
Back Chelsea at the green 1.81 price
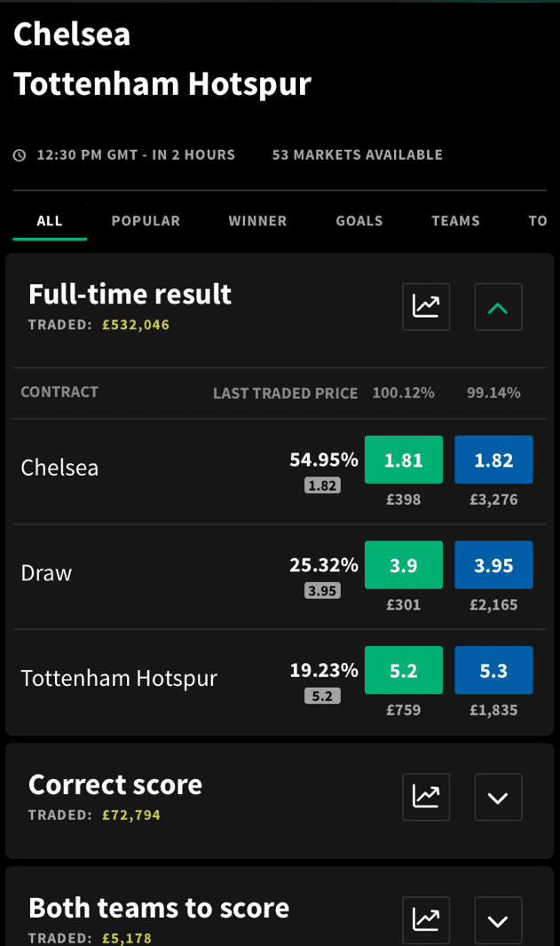click(x=404, y=460)
